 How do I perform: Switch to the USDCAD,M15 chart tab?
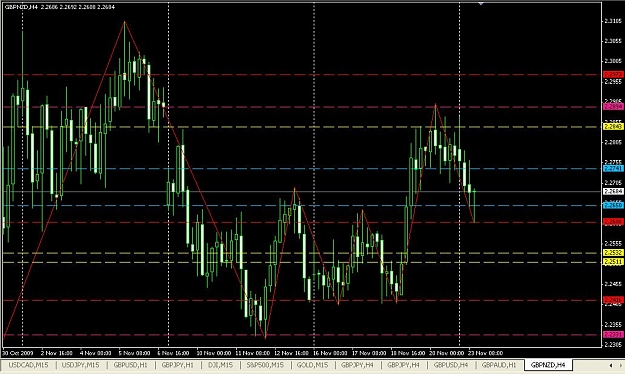(x=28, y=365)
